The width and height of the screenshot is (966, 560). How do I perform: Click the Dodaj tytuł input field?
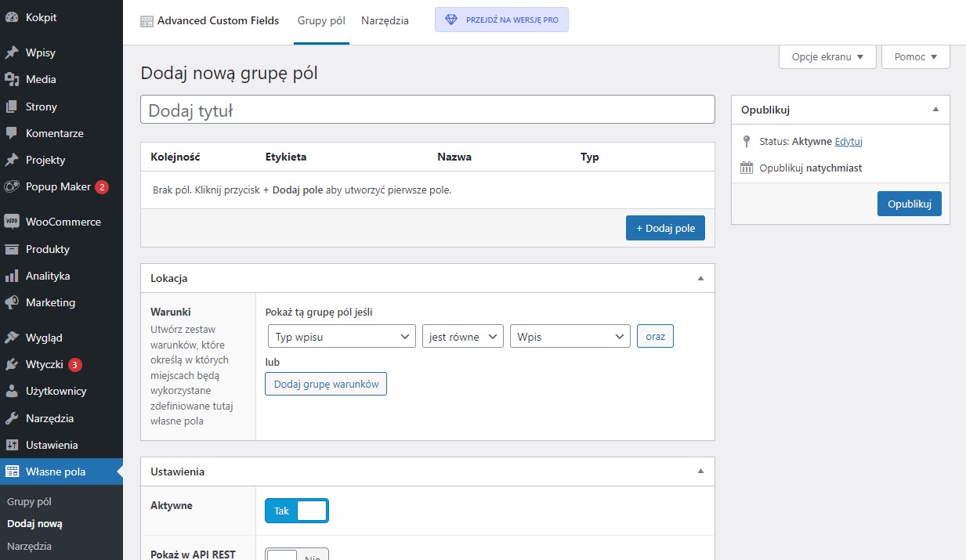tap(427, 110)
